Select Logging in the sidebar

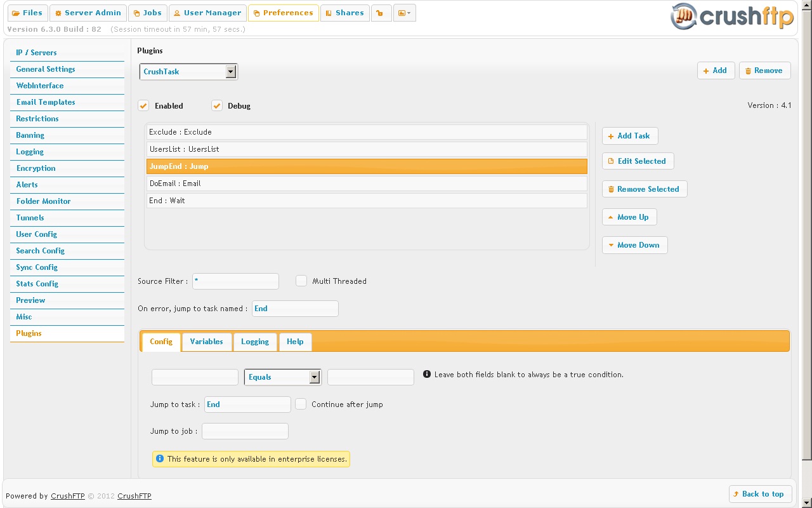[x=67, y=152]
